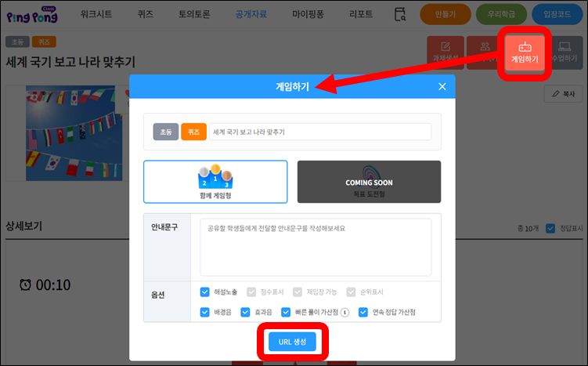Toggle the 해설노출 checkbox
The width and height of the screenshot is (588, 366).
205,292
